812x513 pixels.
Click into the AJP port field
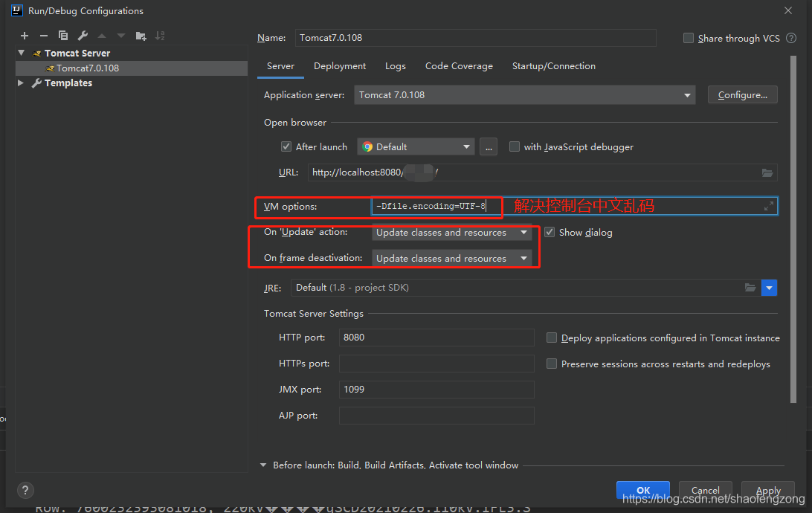pyautogui.click(x=436, y=415)
